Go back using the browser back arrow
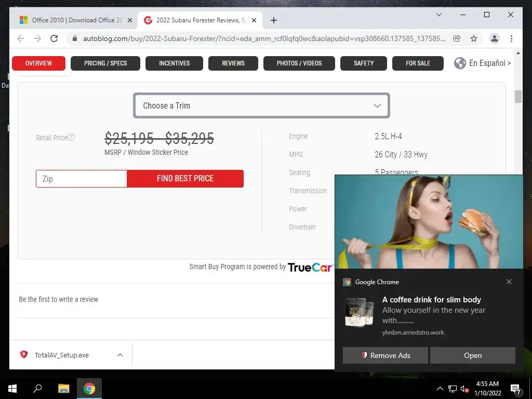This screenshot has width=532, height=399. (x=21, y=38)
